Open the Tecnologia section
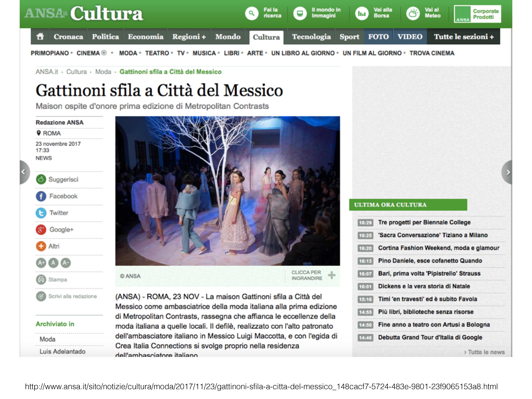This screenshot has height=399, width=532. coord(311,37)
